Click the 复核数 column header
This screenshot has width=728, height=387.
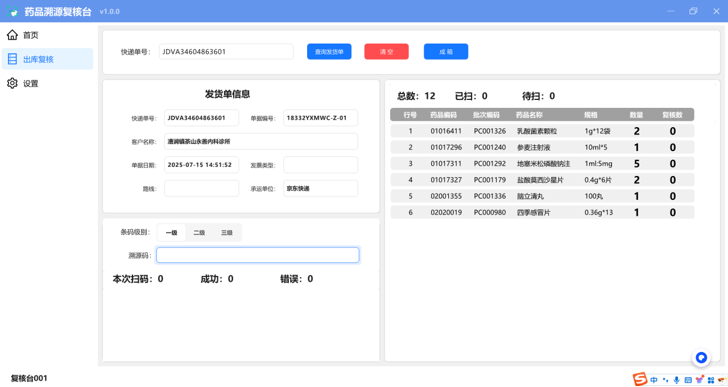click(x=672, y=115)
